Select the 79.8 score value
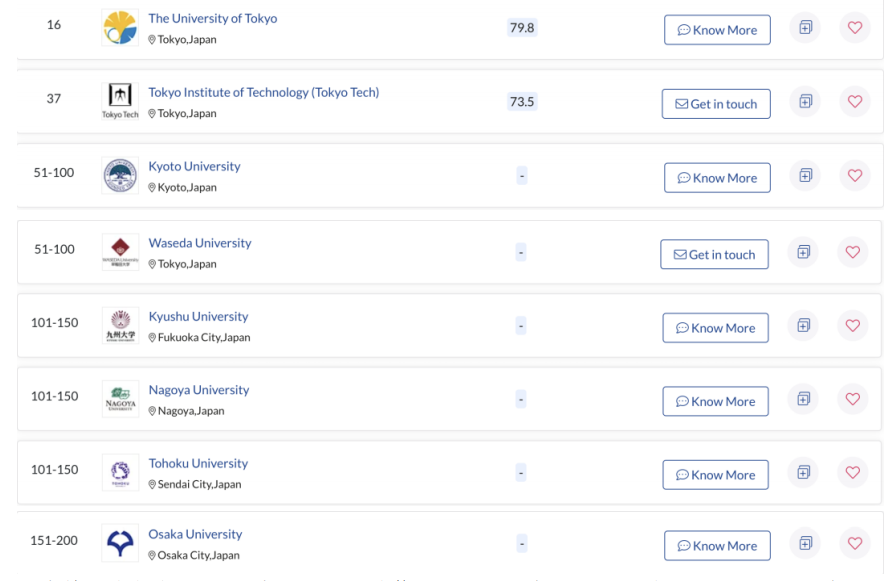The image size is (893, 581). pyautogui.click(x=522, y=27)
